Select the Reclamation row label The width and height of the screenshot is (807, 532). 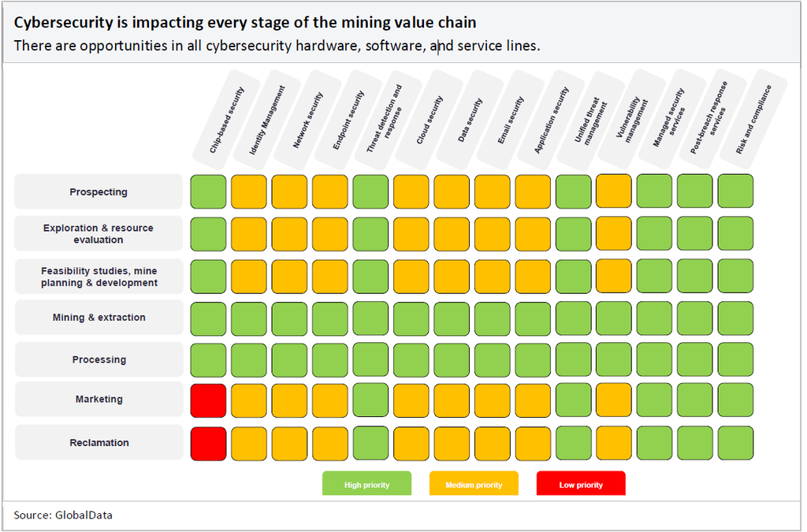(99, 443)
